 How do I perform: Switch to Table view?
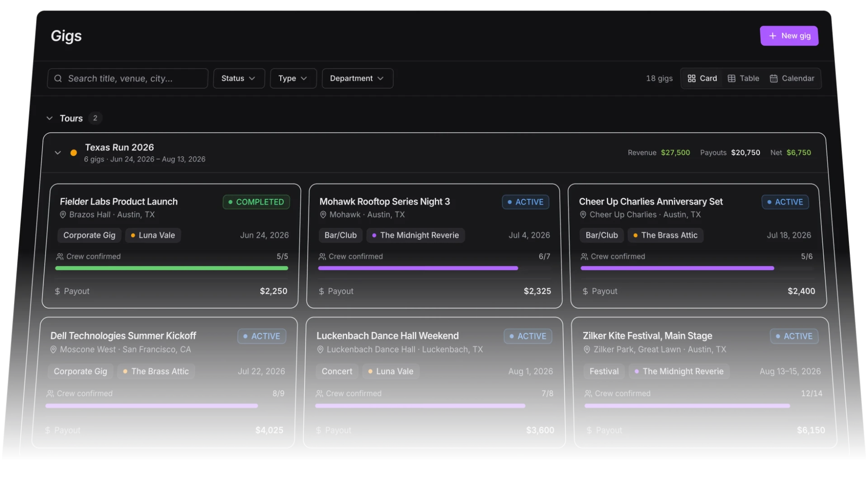(x=743, y=78)
